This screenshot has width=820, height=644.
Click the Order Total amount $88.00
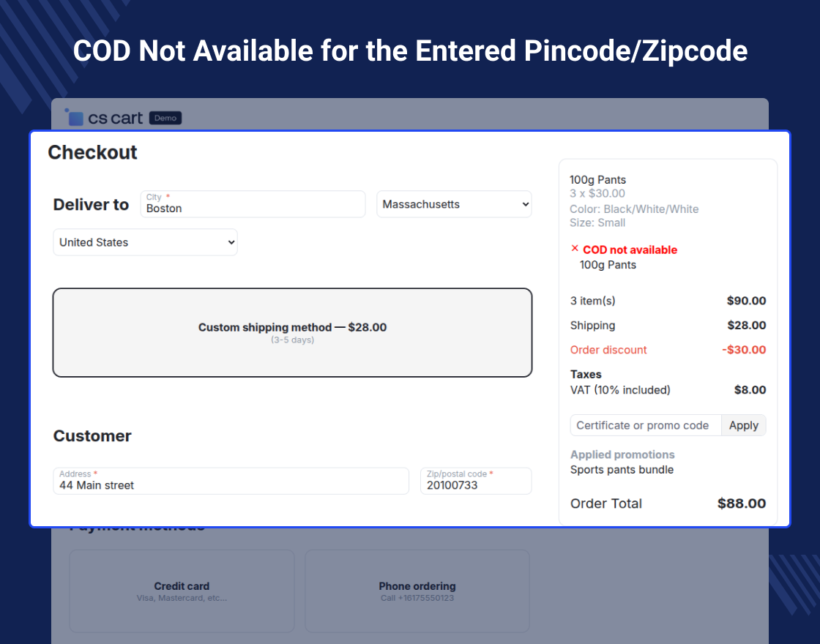[741, 503]
